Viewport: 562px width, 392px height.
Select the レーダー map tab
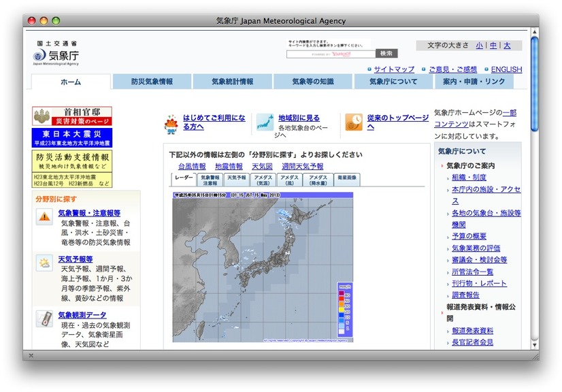pyautogui.click(x=184, y=179)
